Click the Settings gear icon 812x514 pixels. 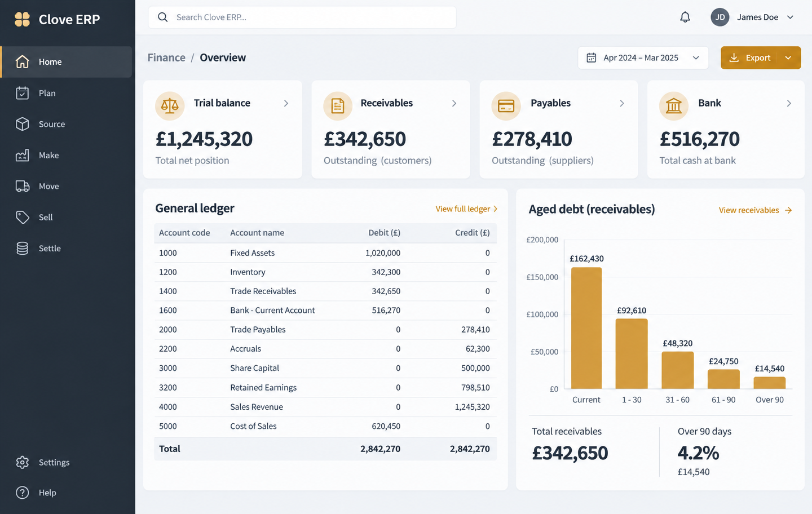pos(23,462)
